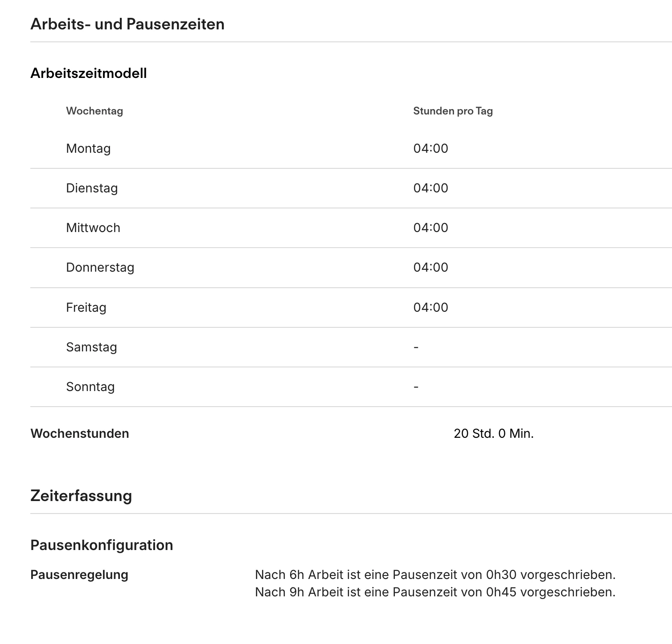Image resolution: width=672 pixels, height=644 pixels.
Task: Click the Wochentag column header
Action: [94, 111]
